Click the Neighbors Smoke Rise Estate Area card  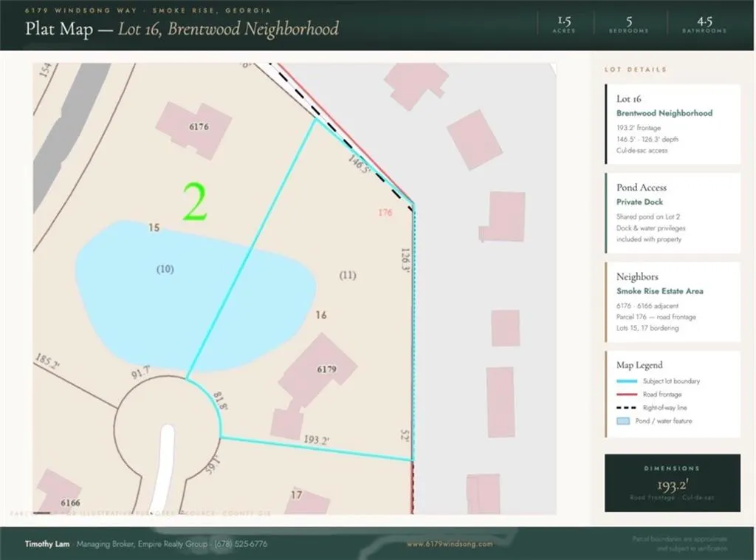pyautogui.click(x=673, y=302)
